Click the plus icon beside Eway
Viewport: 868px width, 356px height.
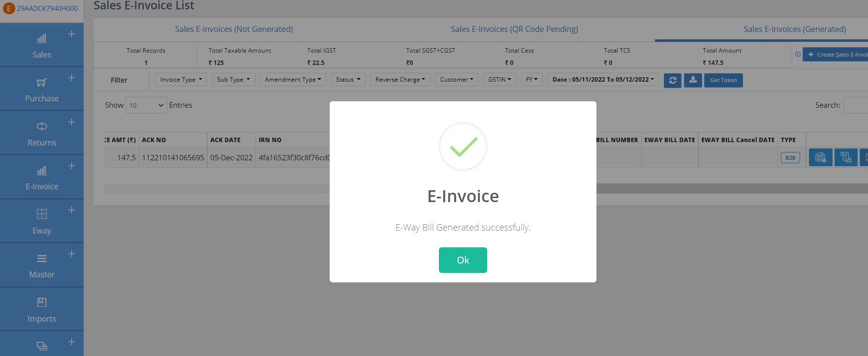tap(71, 210)
